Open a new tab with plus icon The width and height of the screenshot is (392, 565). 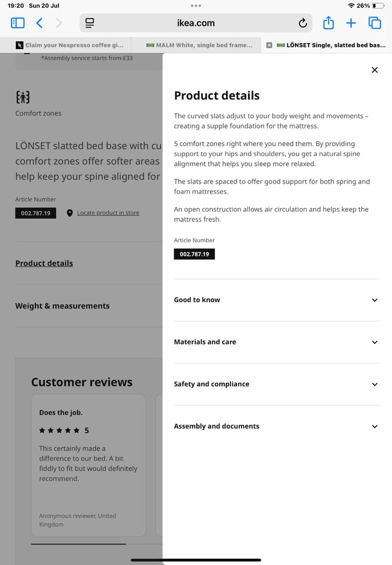coord(351,23)
